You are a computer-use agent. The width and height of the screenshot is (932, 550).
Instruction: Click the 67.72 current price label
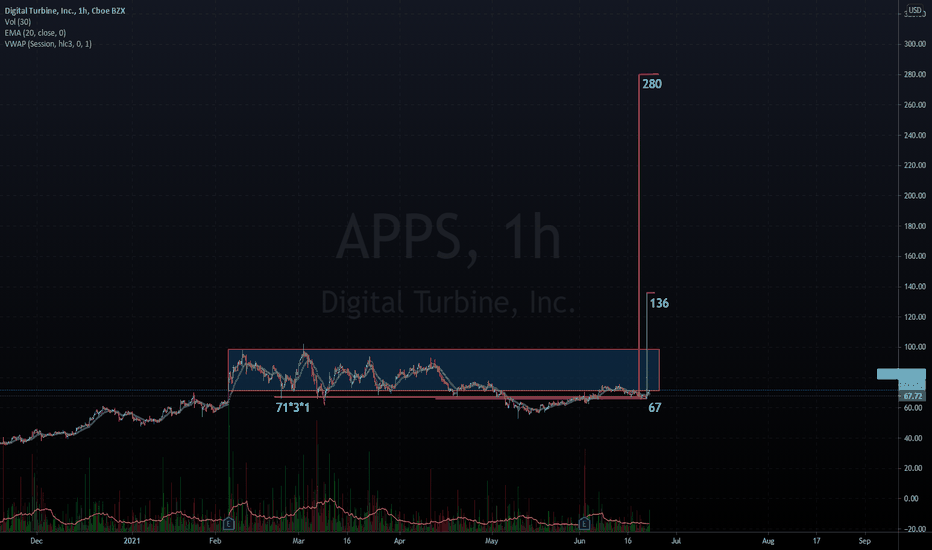tap(912, 396)
